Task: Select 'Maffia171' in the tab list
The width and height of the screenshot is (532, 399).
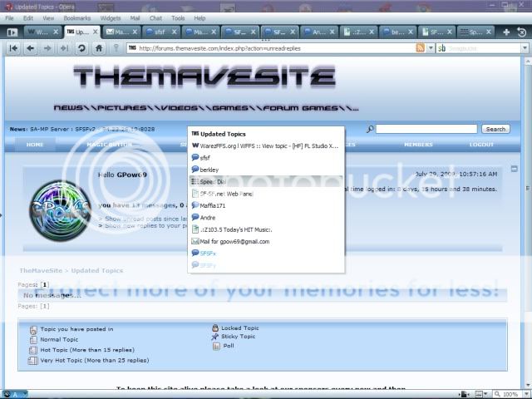Action: [x=266, y=205]
